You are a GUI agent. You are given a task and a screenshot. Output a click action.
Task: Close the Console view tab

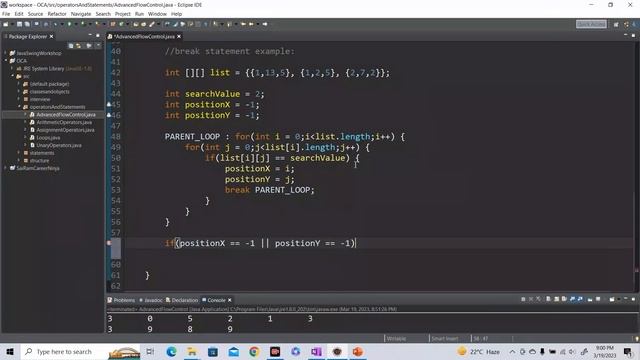click(230, 300)
